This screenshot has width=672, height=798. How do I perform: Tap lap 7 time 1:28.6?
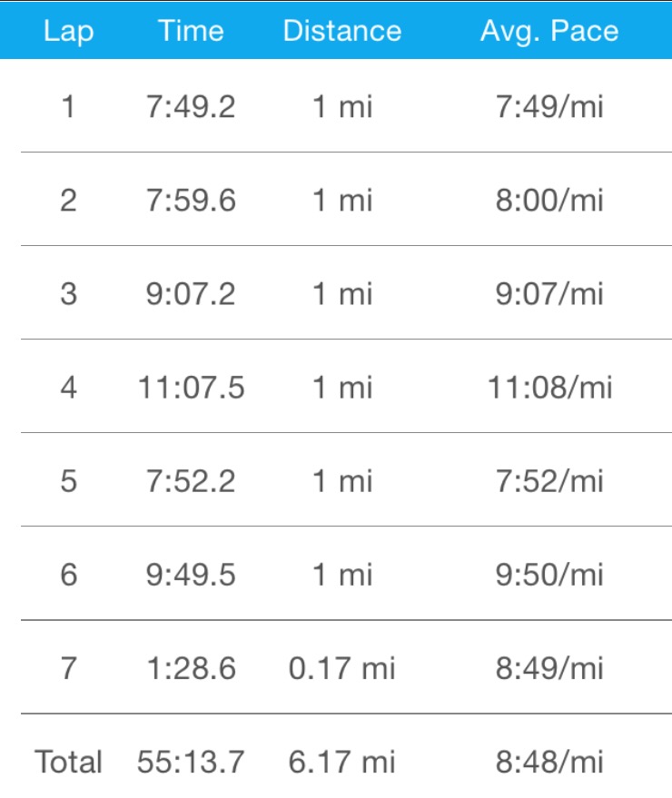click(x=191, y=668)
